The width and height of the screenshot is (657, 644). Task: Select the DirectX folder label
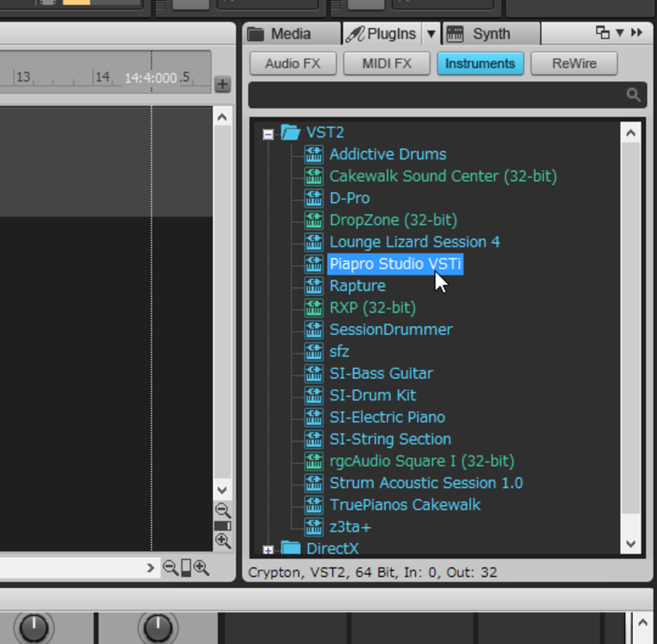(x=333, y=548)
